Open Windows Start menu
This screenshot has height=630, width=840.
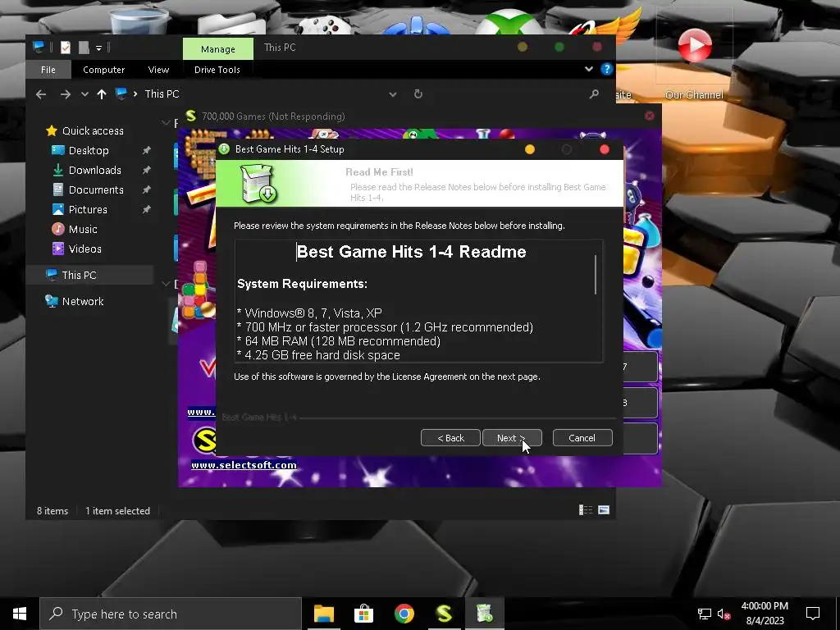click(20, 614)
